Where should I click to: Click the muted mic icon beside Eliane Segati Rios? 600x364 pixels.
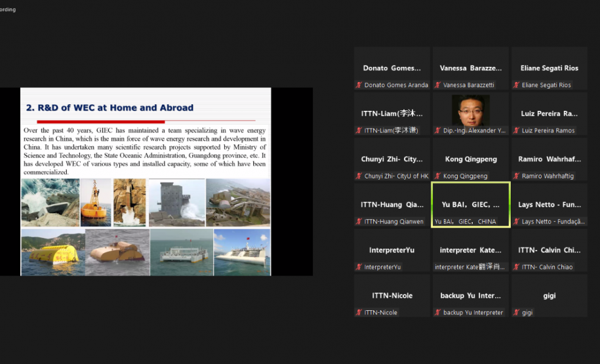pyautogui.click(x=517, y=85)
